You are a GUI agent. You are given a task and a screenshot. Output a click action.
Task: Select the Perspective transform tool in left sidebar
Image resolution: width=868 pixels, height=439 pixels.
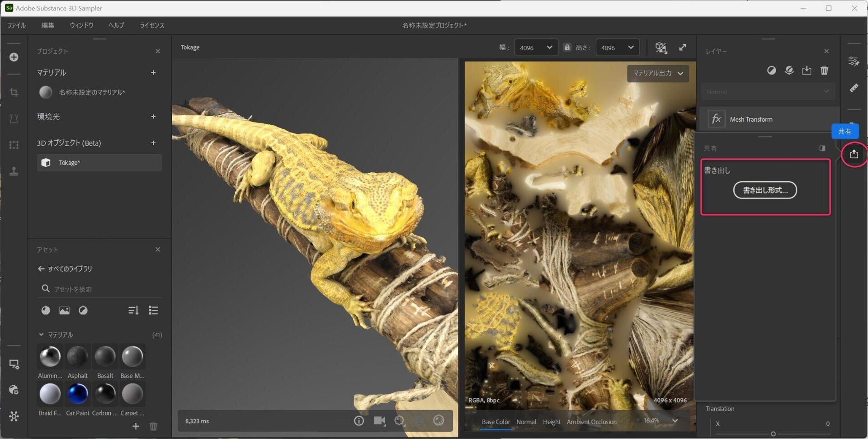[x=14, y=118]
